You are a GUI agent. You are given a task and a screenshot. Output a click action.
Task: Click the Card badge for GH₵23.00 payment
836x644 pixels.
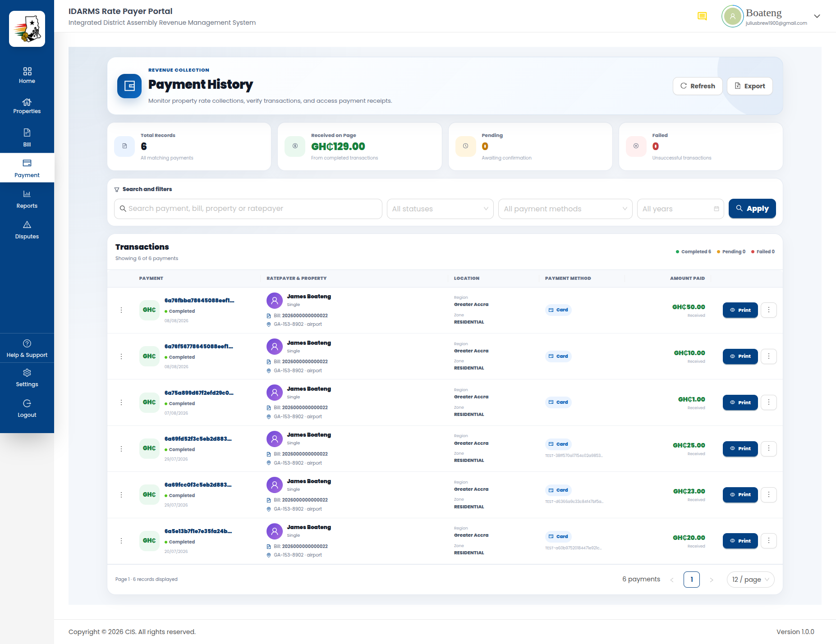(x=558, y=490)
